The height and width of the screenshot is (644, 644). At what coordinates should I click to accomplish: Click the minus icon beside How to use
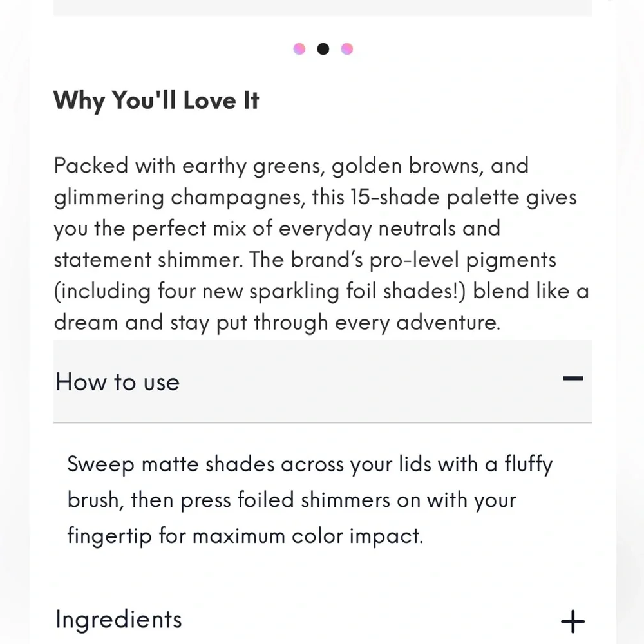[x=573, y=379]
